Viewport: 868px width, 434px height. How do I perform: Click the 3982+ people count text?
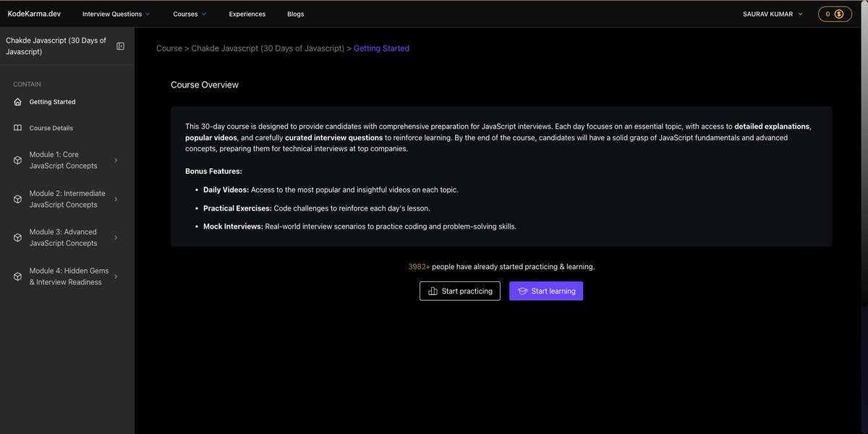pyautogui.click(x=419, y=267)
